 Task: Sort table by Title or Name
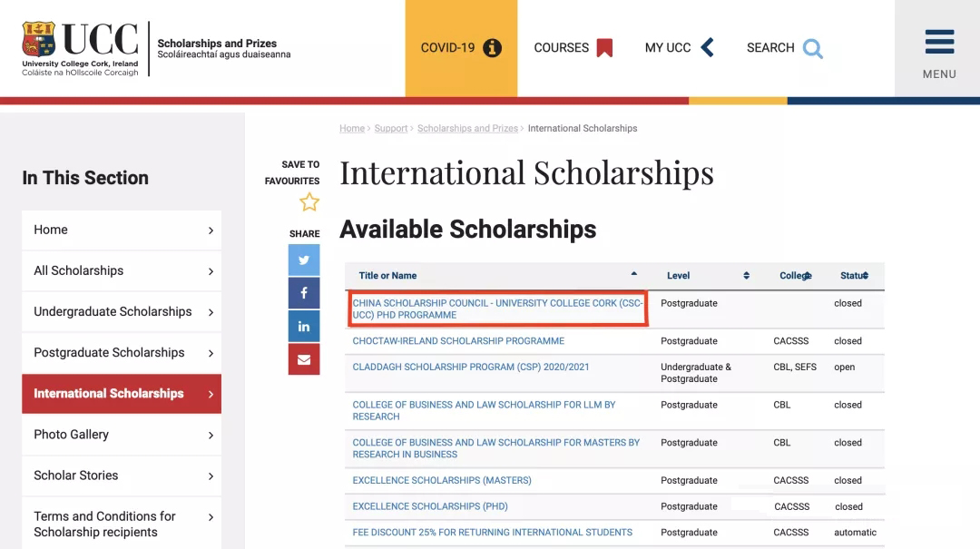coord(633,274)
